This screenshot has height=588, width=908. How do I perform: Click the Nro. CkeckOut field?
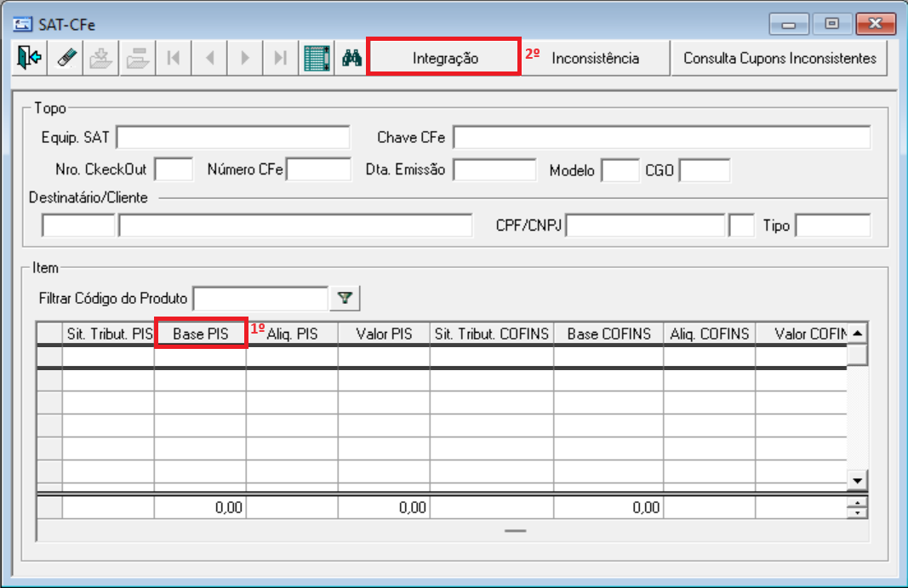[174, 169]
